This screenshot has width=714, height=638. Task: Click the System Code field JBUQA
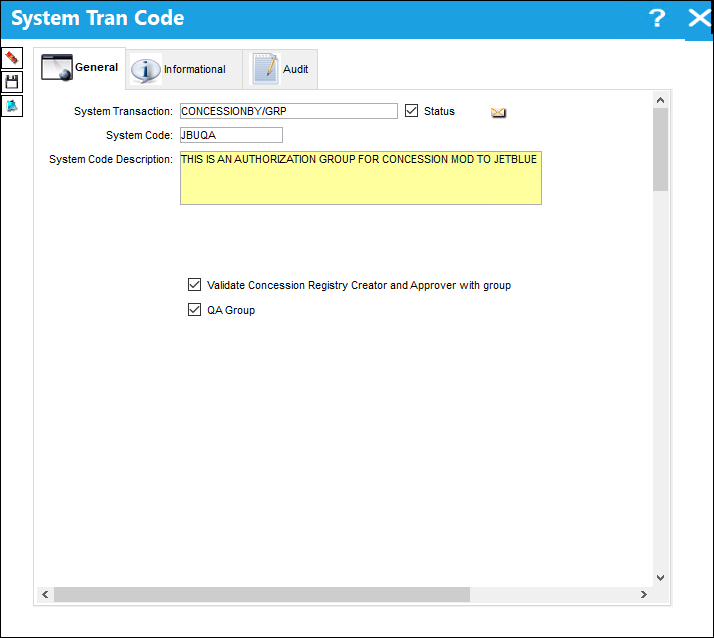click(x=231, y=135)
